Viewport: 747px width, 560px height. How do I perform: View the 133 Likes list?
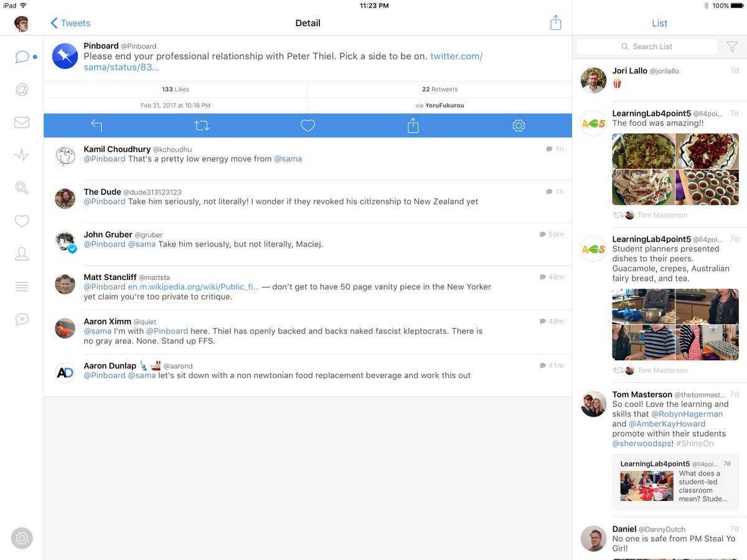pos(175,89)
